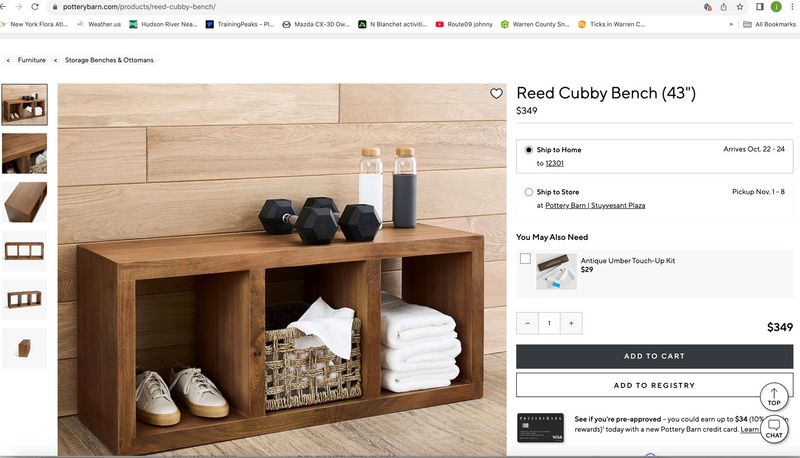
Task: Open the Pottery Barn Stuyvesant Plaza link
Action: pyautogui.click(x=595, y=206)
